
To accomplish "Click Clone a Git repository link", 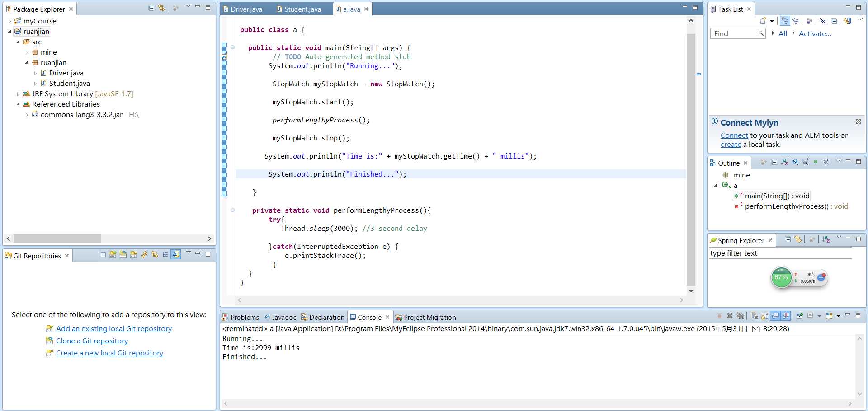I will (92, 341).
